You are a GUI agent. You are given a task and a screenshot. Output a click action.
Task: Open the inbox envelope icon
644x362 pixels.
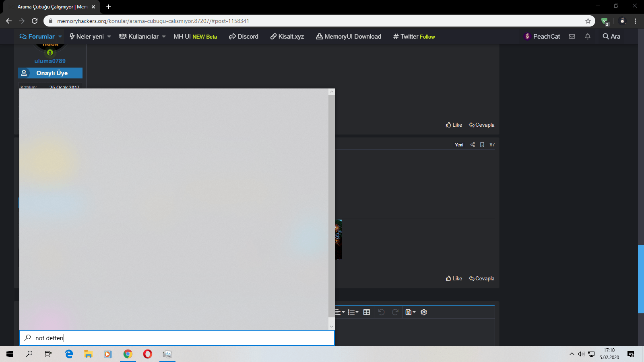click(572, 36)
